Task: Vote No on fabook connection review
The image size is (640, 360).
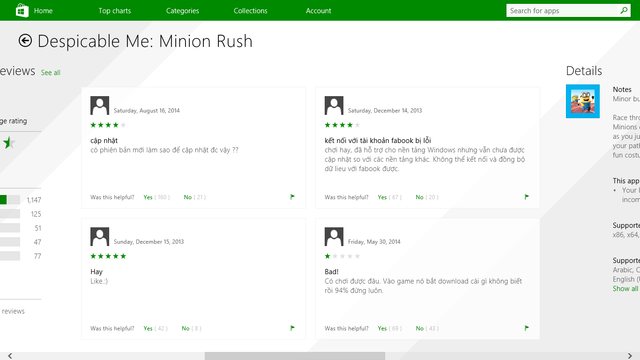Action: point(420,197)
